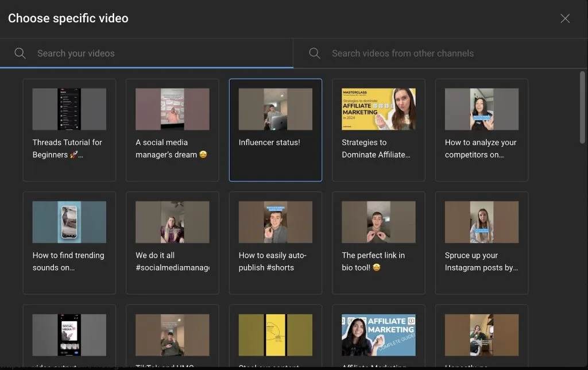
Task: Focus the Search videos from other channels field
Action: [440, 53]
